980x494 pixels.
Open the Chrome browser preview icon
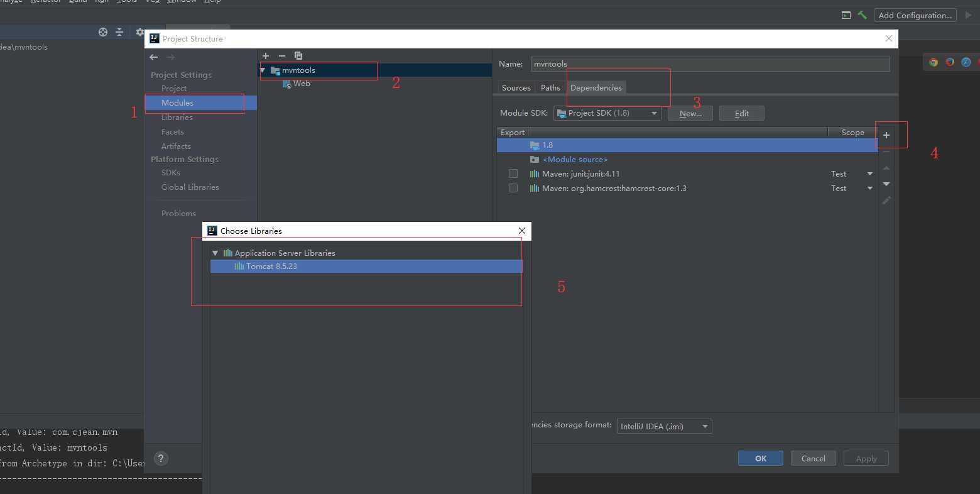(934, 62)
